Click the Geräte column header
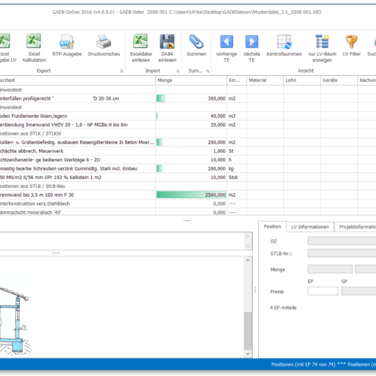The width and height of the screenshot is (376, 376). (x=339, y=80)
